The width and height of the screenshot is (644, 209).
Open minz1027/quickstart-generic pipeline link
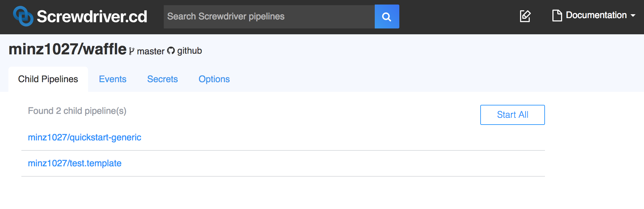coord(84,137)
